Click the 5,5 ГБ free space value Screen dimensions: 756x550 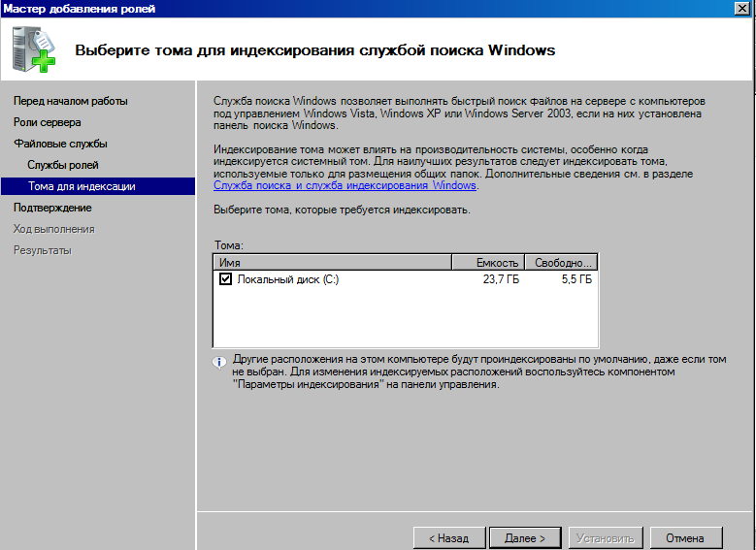[576, 279]
